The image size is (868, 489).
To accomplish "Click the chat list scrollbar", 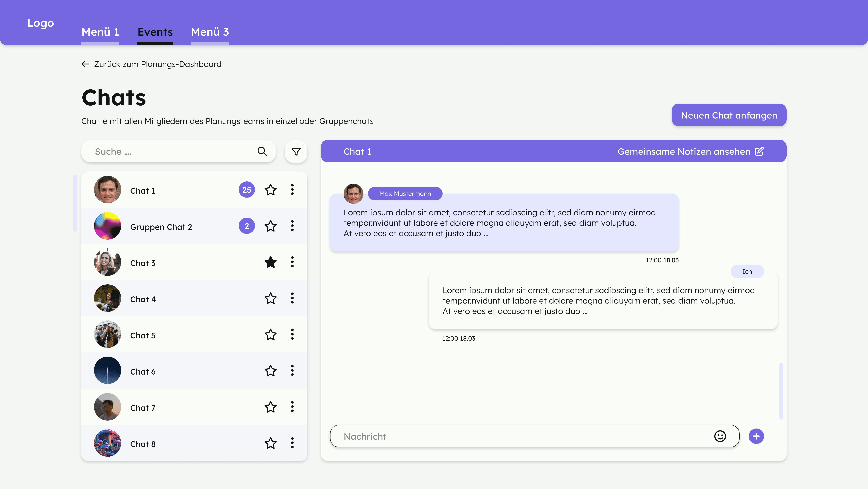I will click(x=75, y=203).
